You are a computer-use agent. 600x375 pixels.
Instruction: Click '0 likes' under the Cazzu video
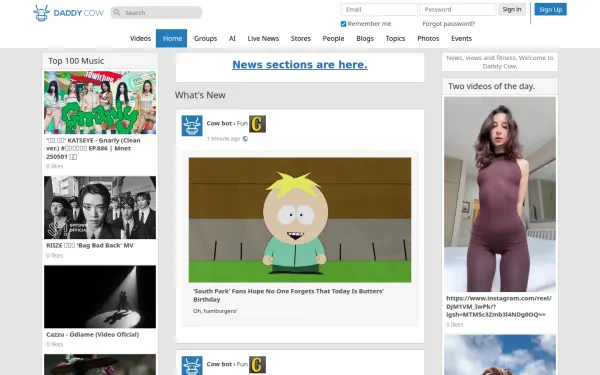55,344
